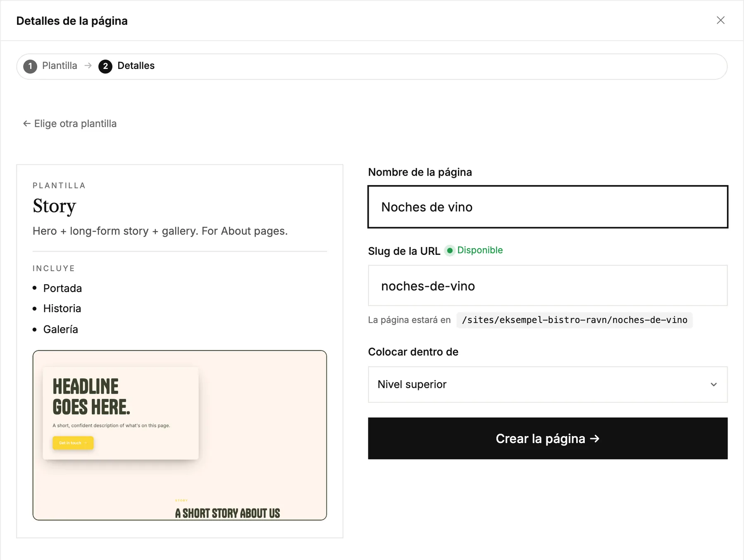This screenshot has height=560, width=744.
Task: Click the arrow between Plantilla and Detalles
Action: point(88,66)
